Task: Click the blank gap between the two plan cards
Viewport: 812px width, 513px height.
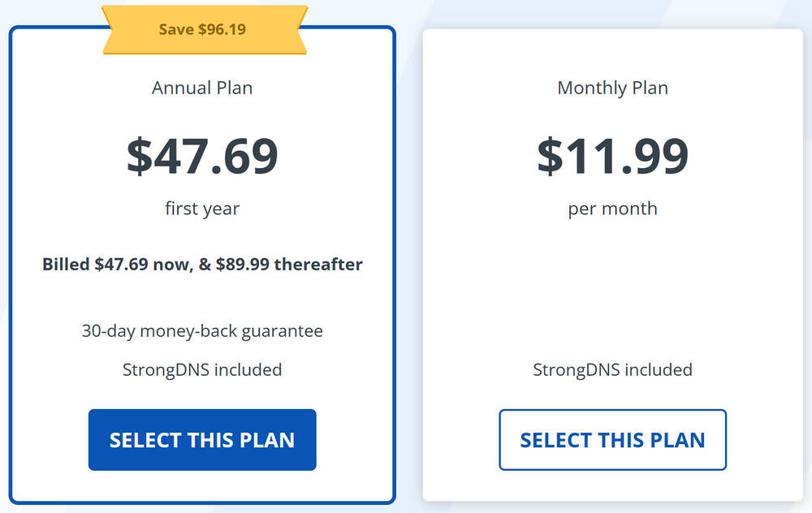Action: 409,268
